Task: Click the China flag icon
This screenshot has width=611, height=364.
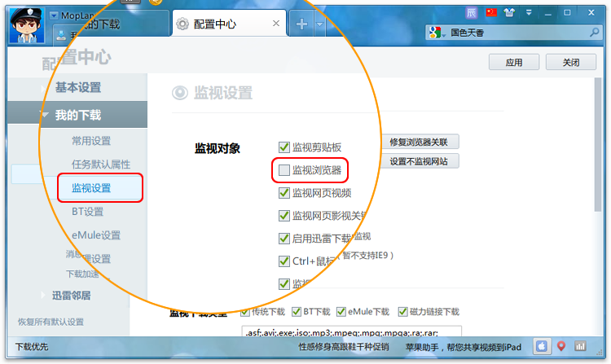Action: point(491,12)
